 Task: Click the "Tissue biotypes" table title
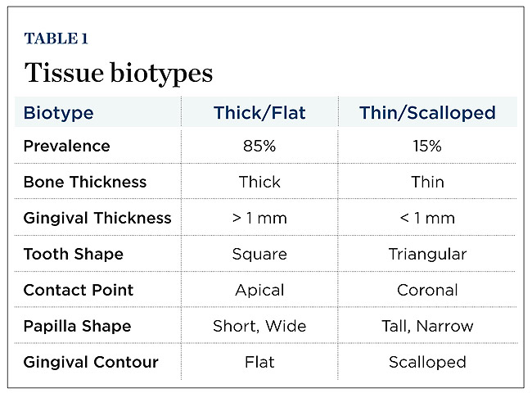[119, 72]
